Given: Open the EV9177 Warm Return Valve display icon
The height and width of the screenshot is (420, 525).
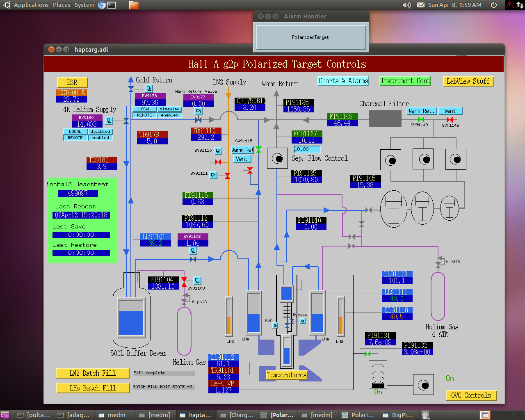Looking at the screenshot, I should 199,111.
